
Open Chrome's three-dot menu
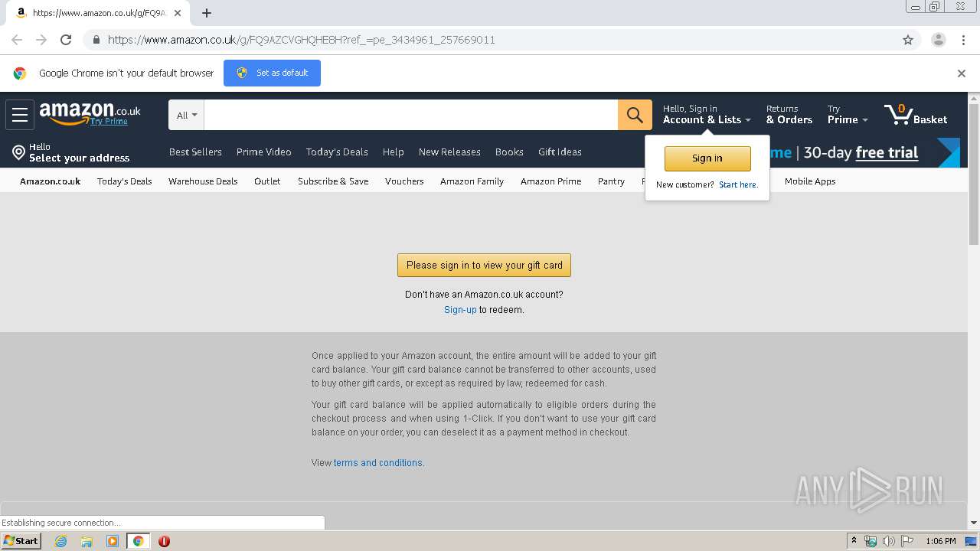pyautogui.click(x=963, y=40)
